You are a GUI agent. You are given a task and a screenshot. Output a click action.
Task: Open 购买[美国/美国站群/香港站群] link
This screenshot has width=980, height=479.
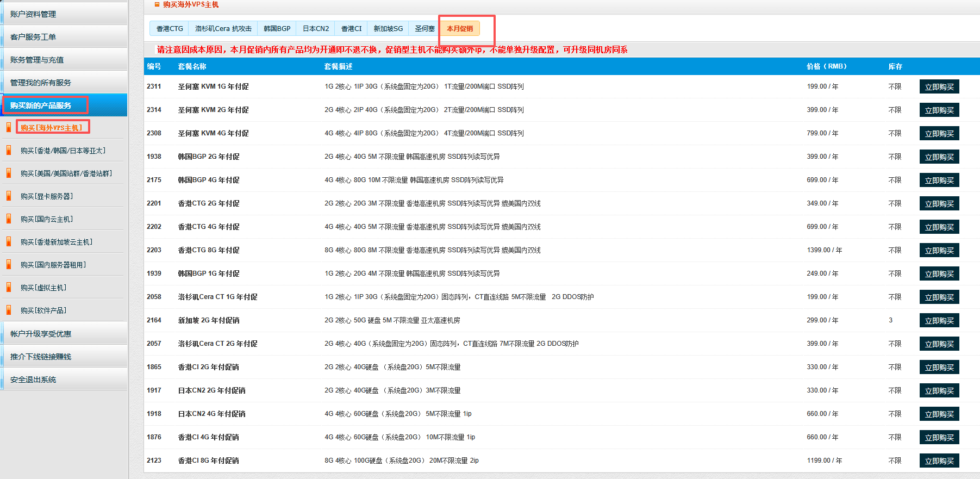pos(66,173)
